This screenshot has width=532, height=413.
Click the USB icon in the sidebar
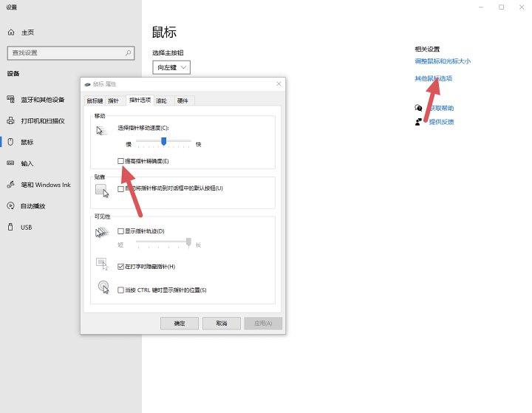(10, 227)
